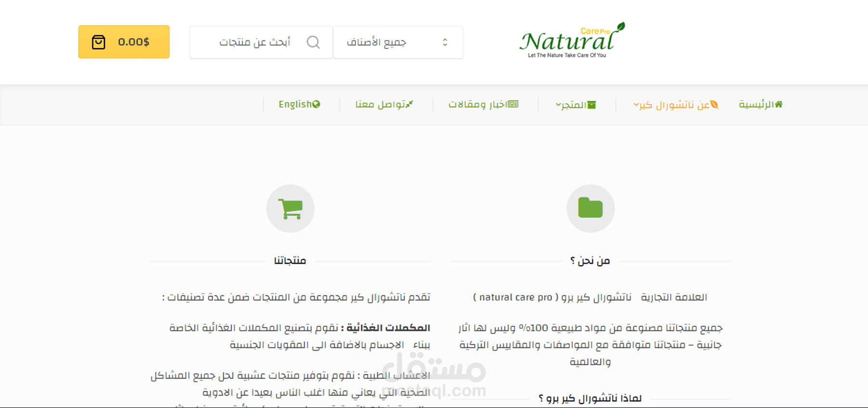The height and width of the screenshot is (408, 868).
Task: Click the search magnifier icon
Action: coord(313,42)
